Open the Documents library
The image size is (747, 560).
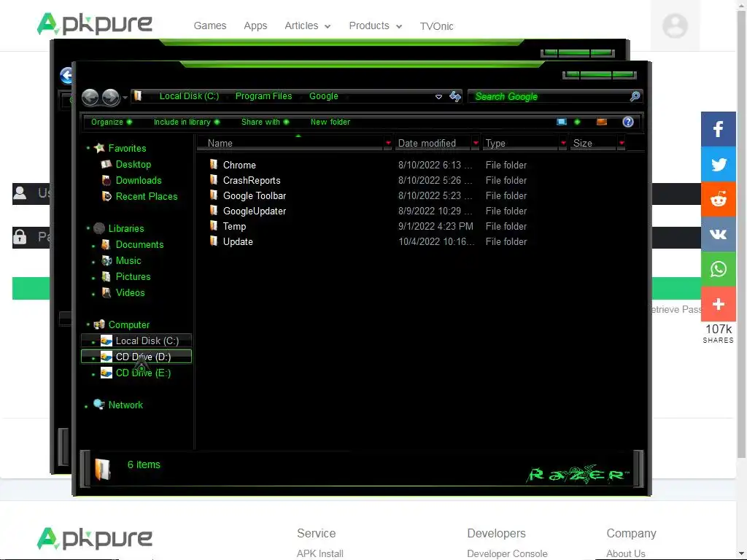click(x=139, y=245)
